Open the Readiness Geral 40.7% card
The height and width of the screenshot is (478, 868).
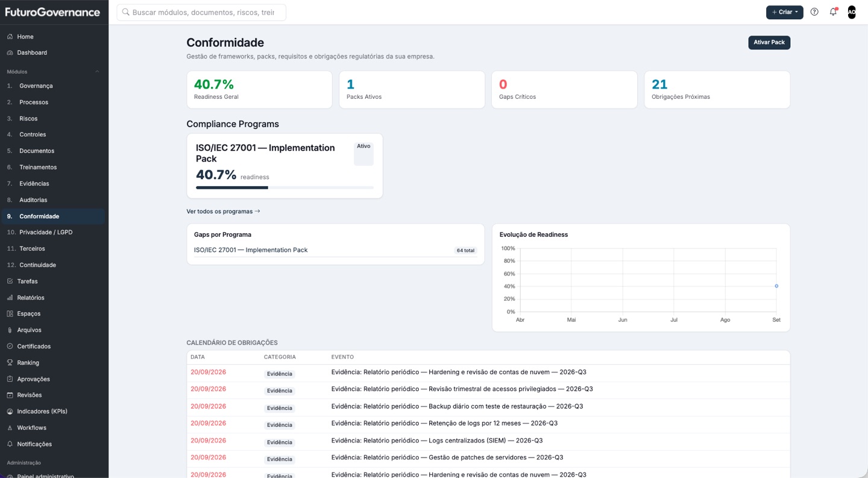tap(259, 90)
